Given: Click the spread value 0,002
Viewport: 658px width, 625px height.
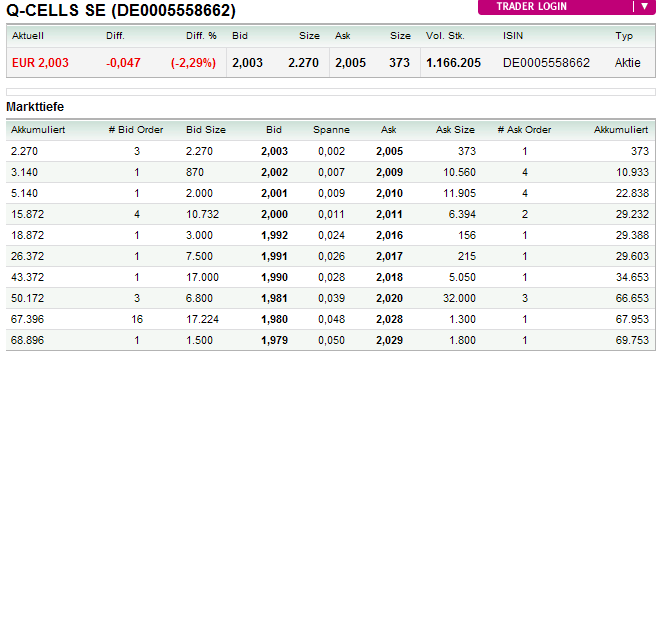Looking at the screenshot, I should [x=331, y=151].
